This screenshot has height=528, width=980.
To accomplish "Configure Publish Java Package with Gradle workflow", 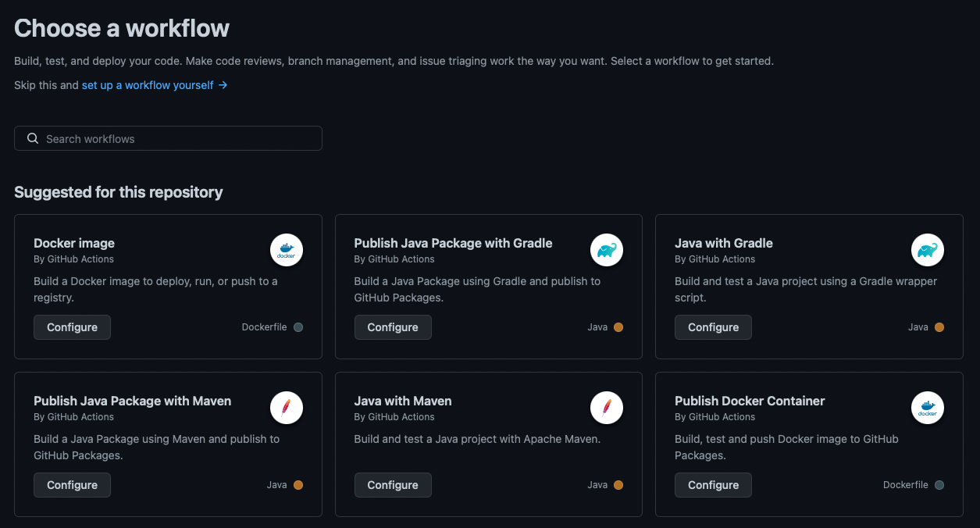I will (x=393, y=327).
